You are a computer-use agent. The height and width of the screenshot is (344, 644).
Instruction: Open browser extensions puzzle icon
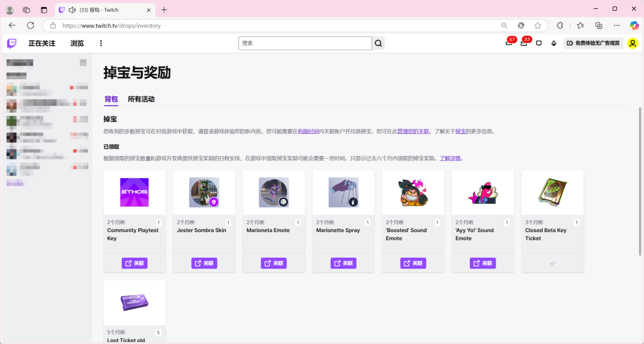pos(560,25)
